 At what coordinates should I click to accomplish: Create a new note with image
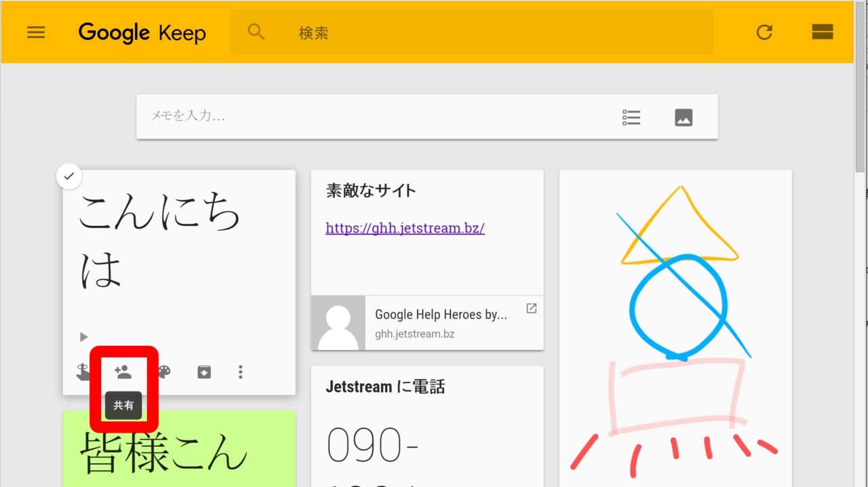[x=684, y=117]
